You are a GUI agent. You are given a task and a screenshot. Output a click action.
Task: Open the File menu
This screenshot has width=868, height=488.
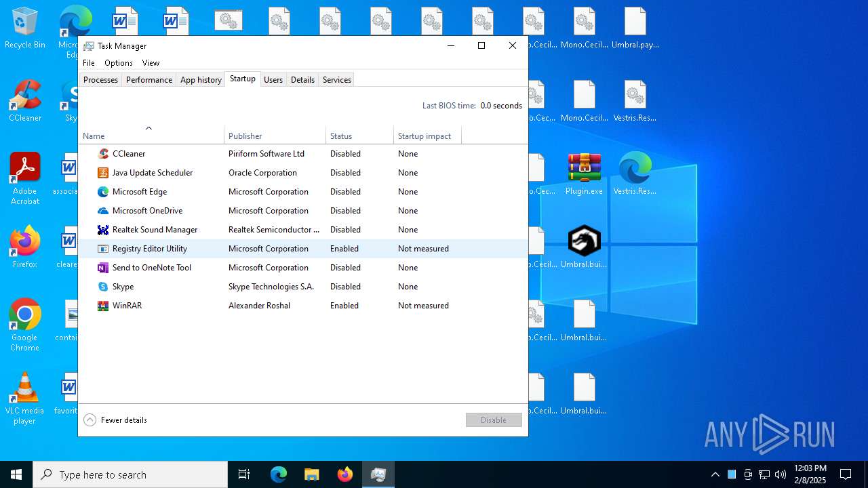[89, 63]
